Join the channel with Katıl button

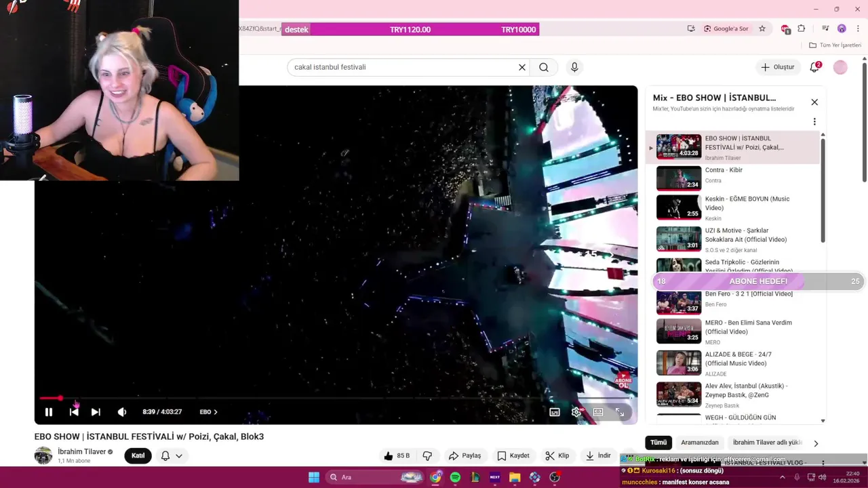click(x=138, y=455)
